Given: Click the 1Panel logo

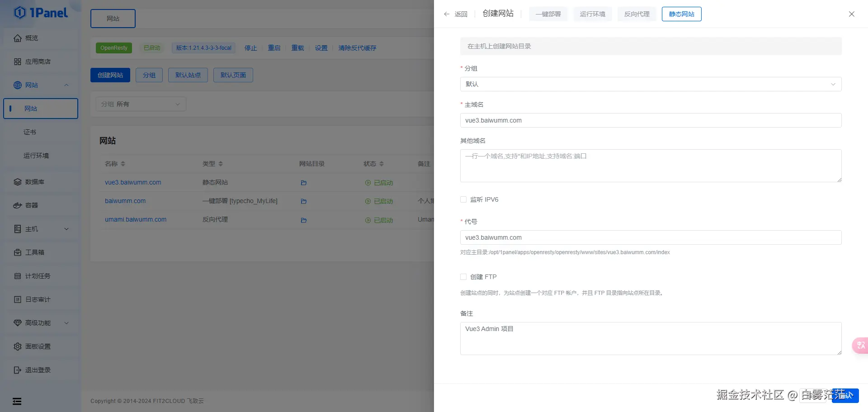Looking at the screenshot, I should click(x=41, y=13).
